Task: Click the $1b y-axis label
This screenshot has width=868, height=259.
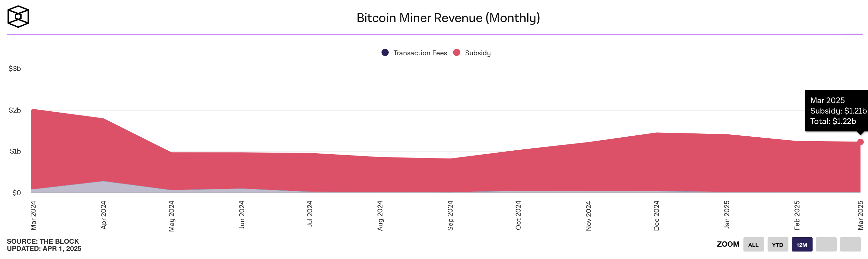Action: [x=15, y=151]
